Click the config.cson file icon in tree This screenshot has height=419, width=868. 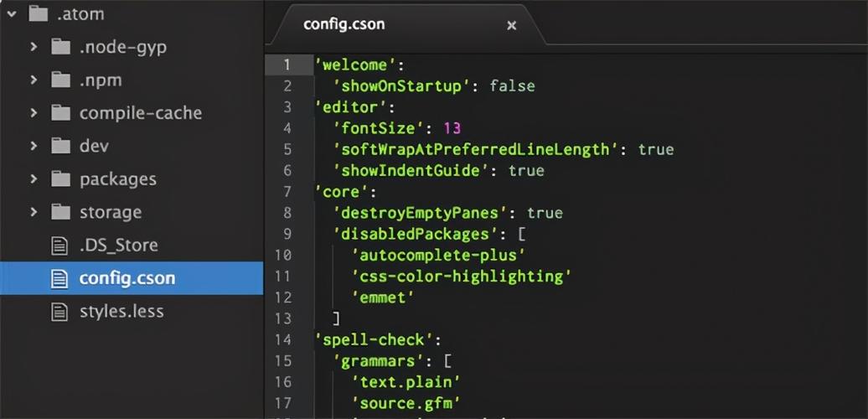pyautogui.click(x=59, y=278)
